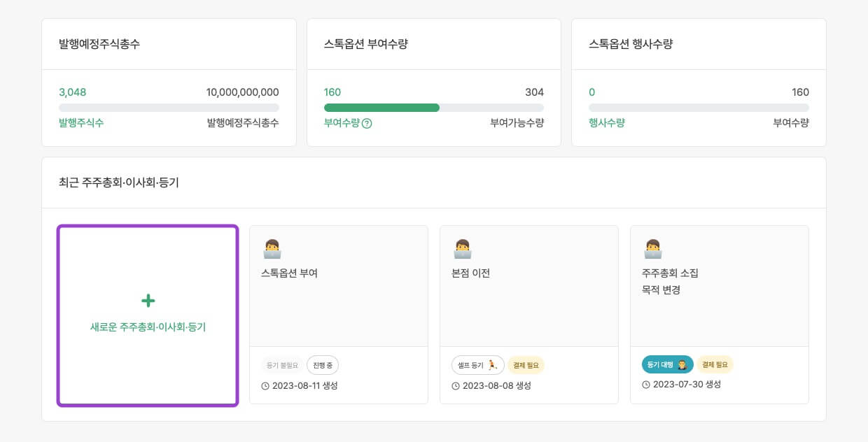The width and height of the screenshot is (868, 442).
Task: Click the avatar icon on 스톡옵션 부여 card
Action: click(272, 249)
